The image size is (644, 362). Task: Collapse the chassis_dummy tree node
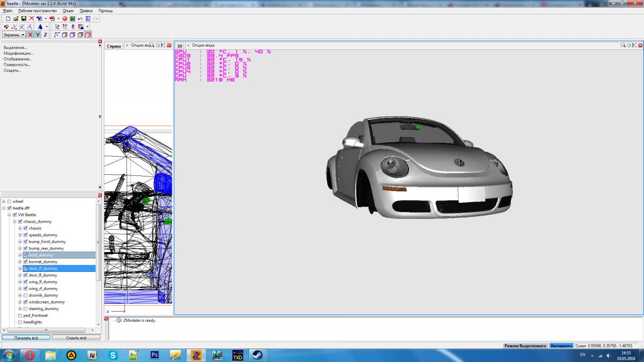[x=14, y=221]
